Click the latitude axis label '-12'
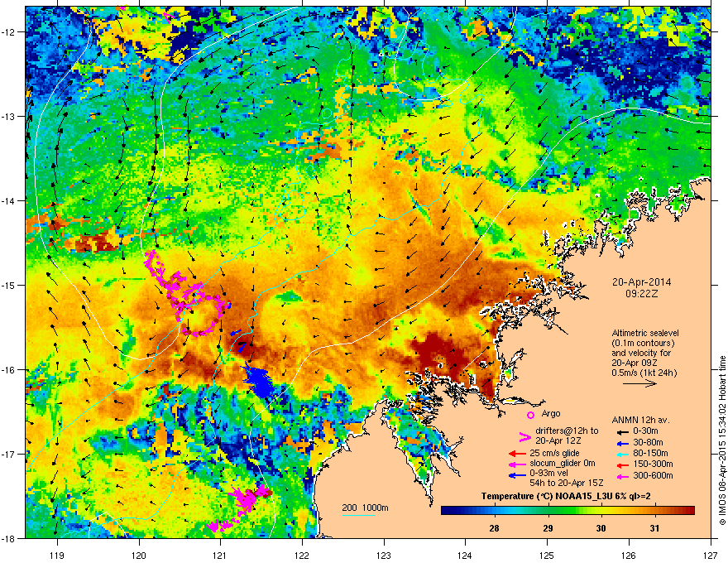Image resolution: width=728 pixels, height=563 pixels. point(9,31)
